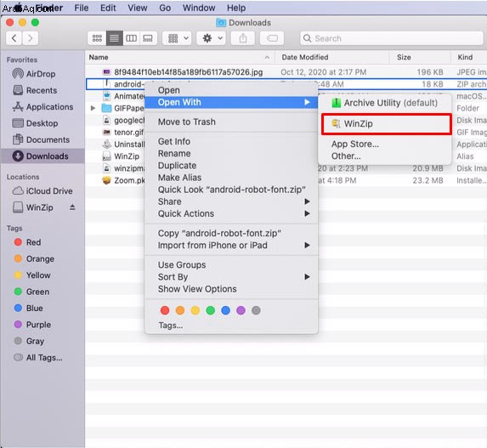Open with WinZip in submenu
This screenshot has width=487, height=448.
(387, 124)
